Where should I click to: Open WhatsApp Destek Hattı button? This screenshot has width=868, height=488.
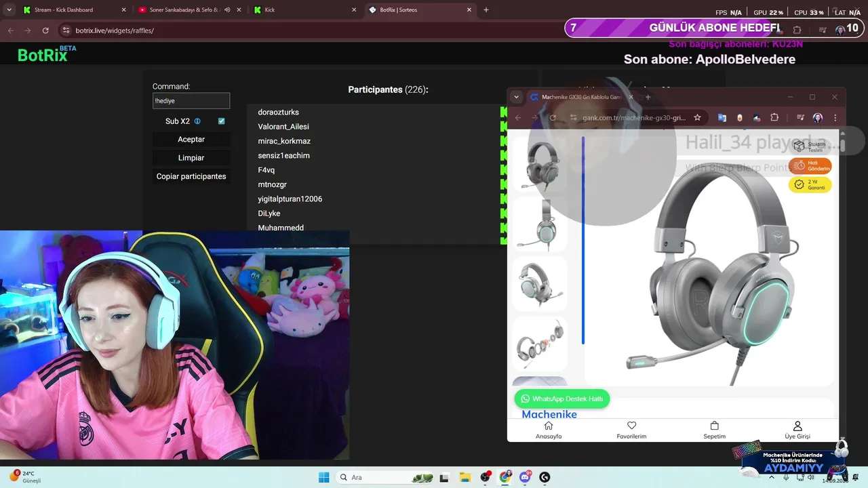[x=562, y=399]
